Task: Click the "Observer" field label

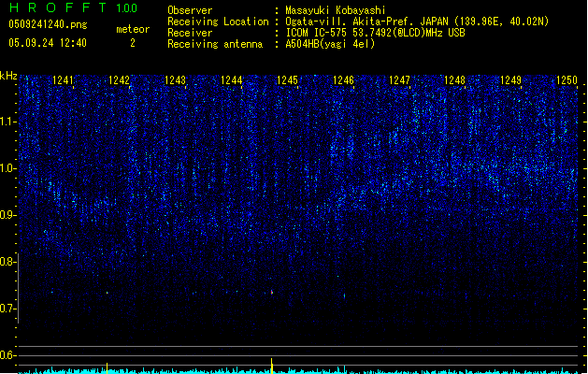Action: (x=190, y=10)
